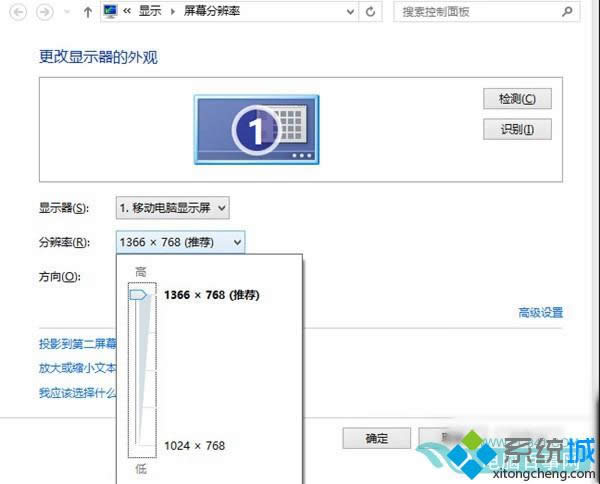Select monitor 1 thumbnail
The width and height of the screenshot is (600, 484).
tap(256, 130)
